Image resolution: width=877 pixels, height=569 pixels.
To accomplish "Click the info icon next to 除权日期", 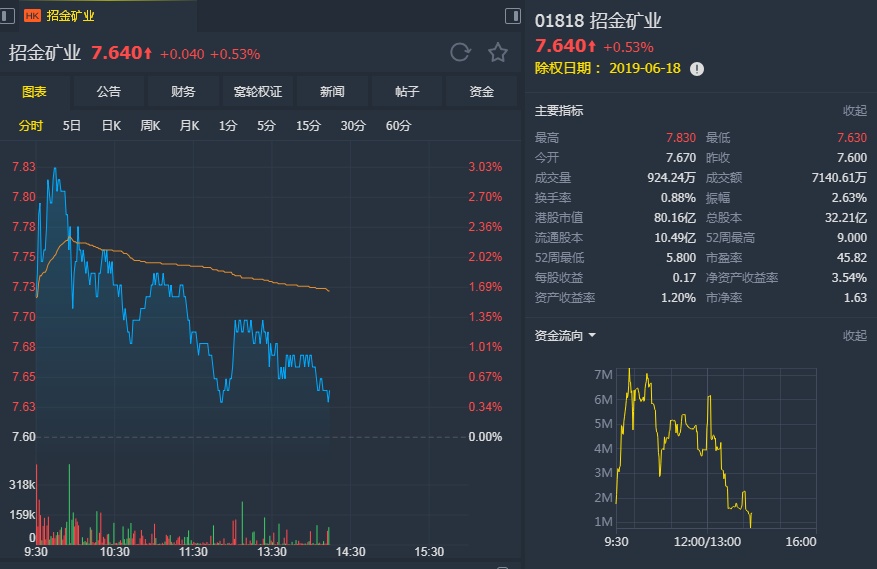I will pos(697,69).
